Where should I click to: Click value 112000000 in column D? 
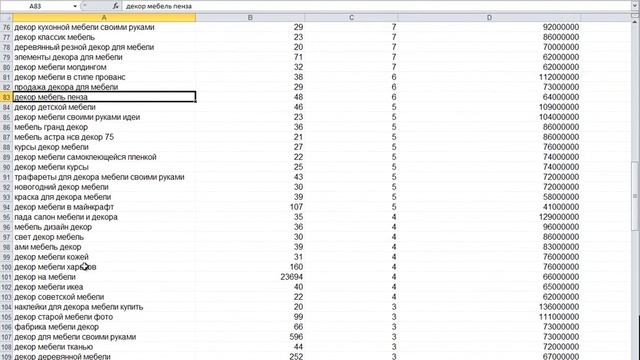(559, 77)
